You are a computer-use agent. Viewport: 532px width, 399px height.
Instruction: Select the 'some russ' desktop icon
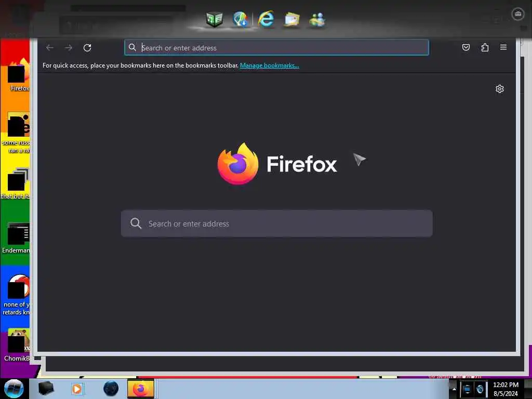(x=17, y=133)
